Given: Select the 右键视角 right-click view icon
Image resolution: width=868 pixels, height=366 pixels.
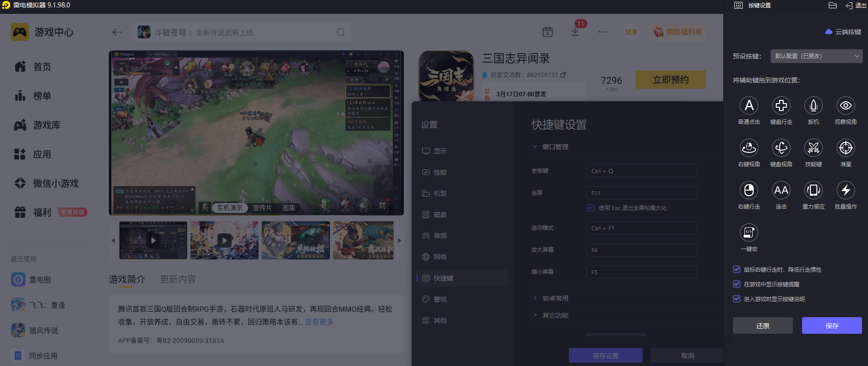Looking at the screenshot, I should [749, 148].
